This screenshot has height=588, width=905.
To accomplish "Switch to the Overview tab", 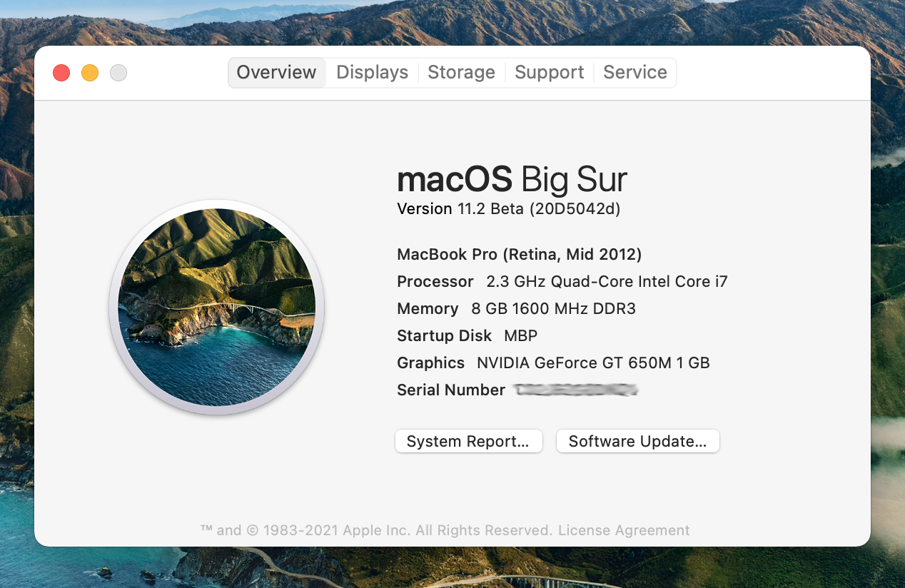I will tap(277, 73).
